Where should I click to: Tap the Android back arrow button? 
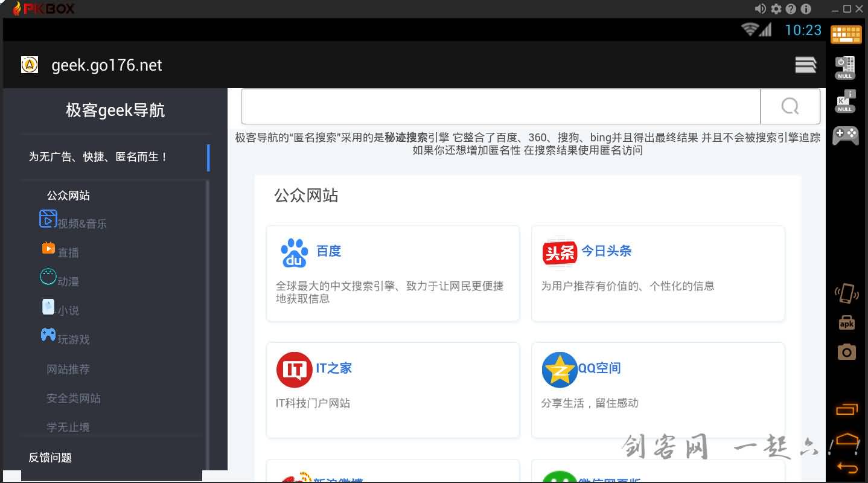(847, 467)
